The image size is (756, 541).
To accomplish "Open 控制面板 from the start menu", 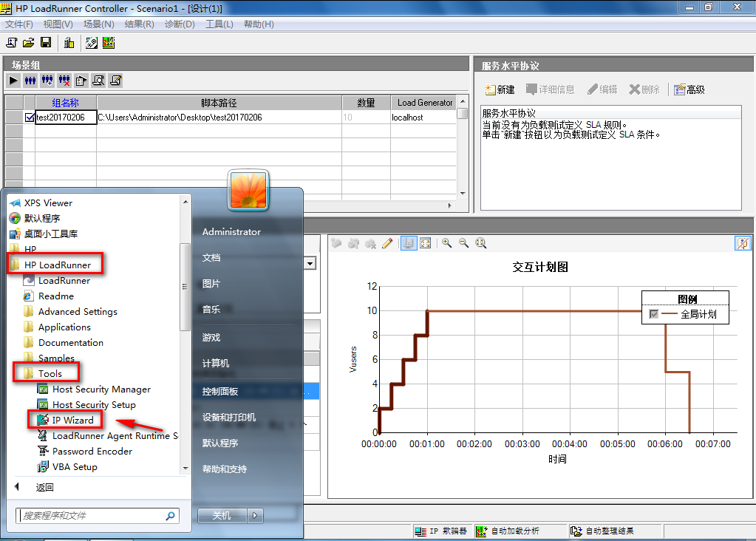I will [x=220, y=392].
